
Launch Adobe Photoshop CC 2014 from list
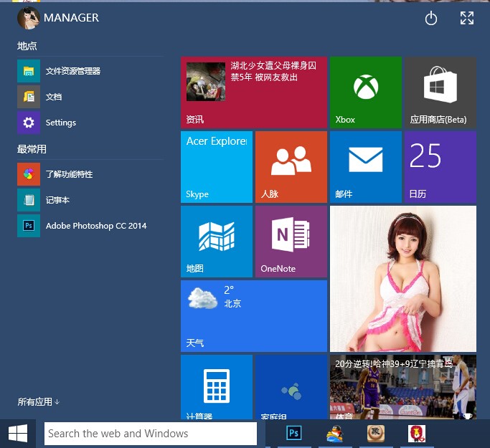[x=95, y=226]
